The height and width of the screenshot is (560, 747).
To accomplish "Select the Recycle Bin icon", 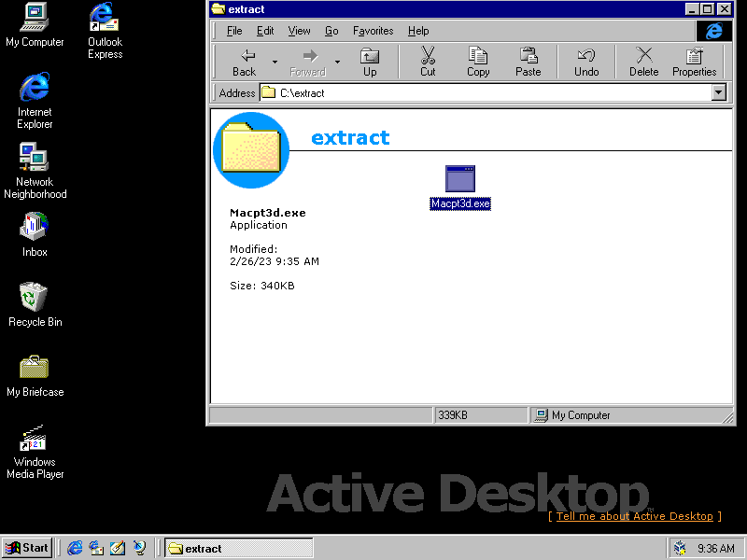I will (x=35, y=305).
